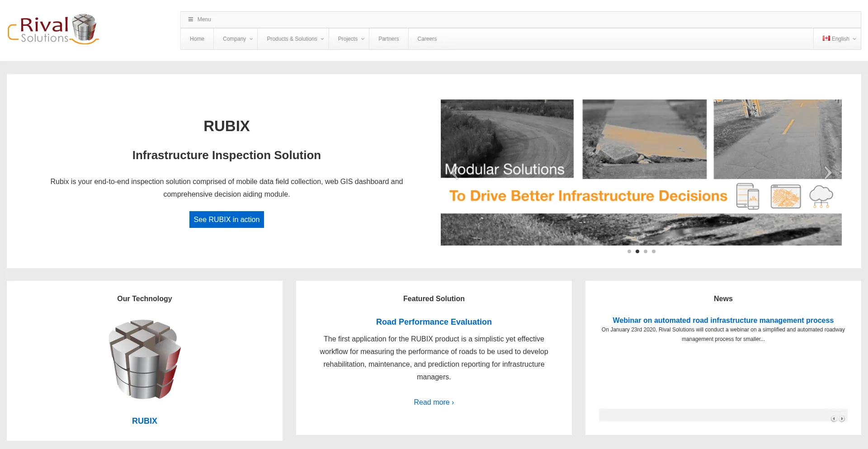Go to previous slide with left arrow
868x449 pixels.
454,173
